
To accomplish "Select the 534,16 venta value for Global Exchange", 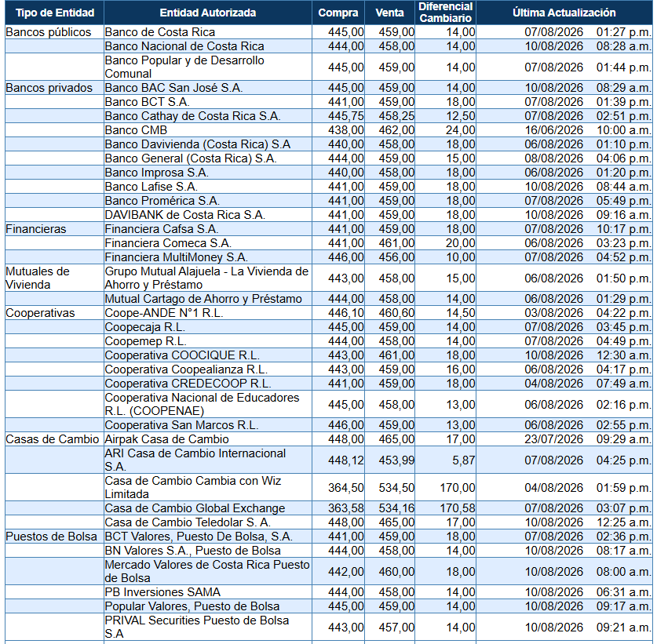I will click(397, 508).
